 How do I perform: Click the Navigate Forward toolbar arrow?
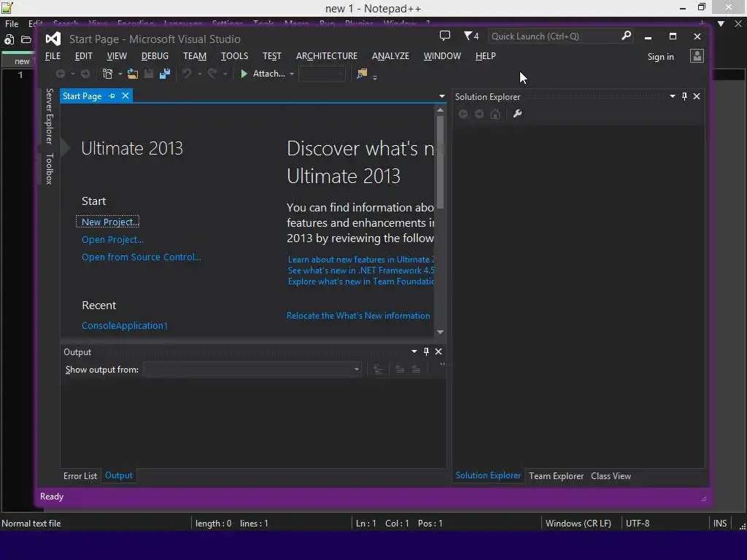(85, 74)
